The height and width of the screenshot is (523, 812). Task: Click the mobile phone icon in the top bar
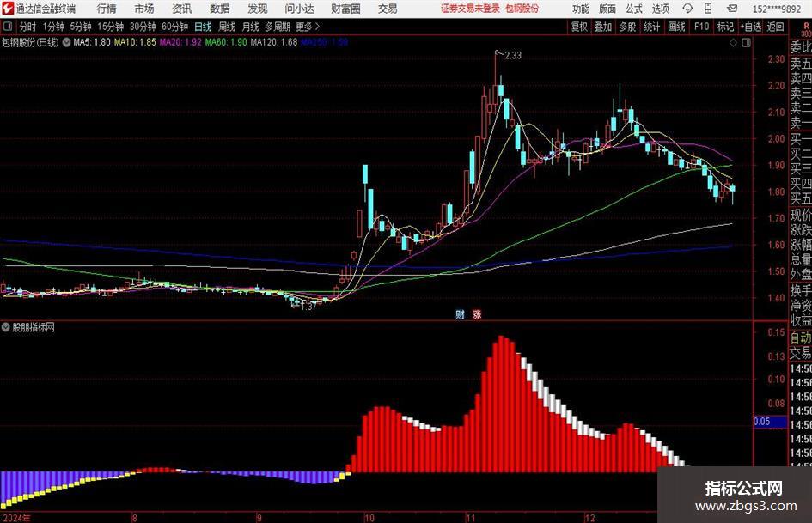click(x=708, y=9)
